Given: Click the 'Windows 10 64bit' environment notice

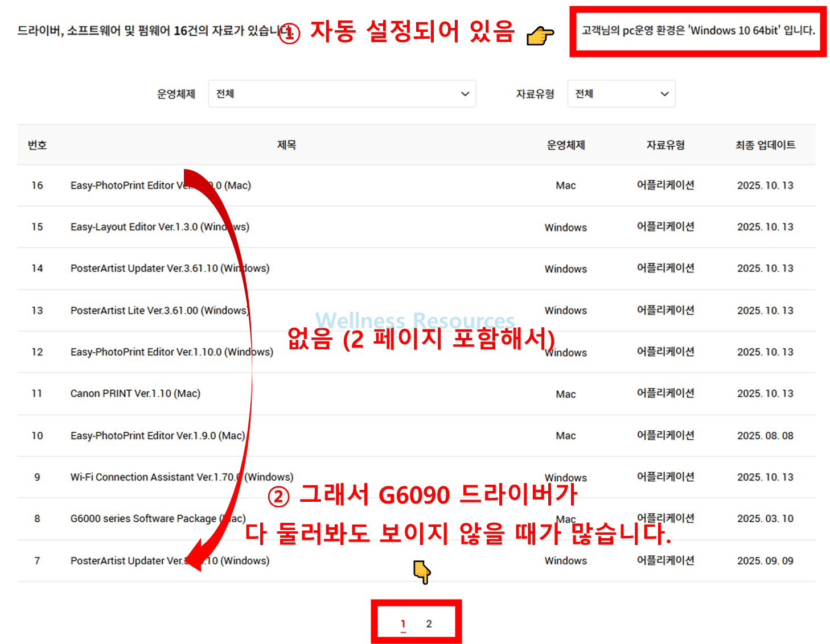Looking at the screenshot, I should [698, 30].
